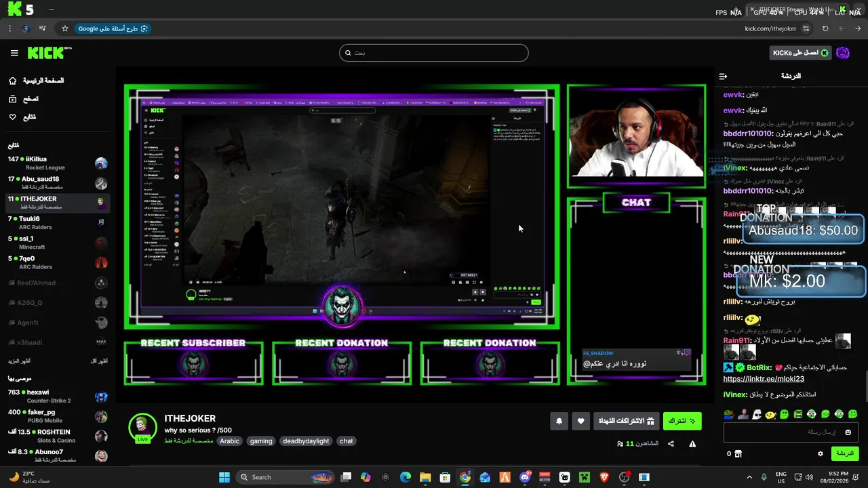Open File Explorer from the taskbar

(x=425, y=477)
